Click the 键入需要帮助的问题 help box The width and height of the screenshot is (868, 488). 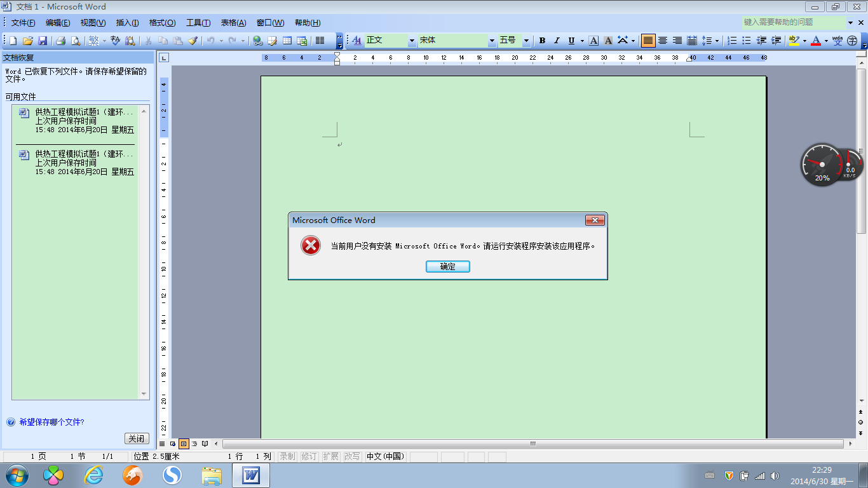pos(794,22)
